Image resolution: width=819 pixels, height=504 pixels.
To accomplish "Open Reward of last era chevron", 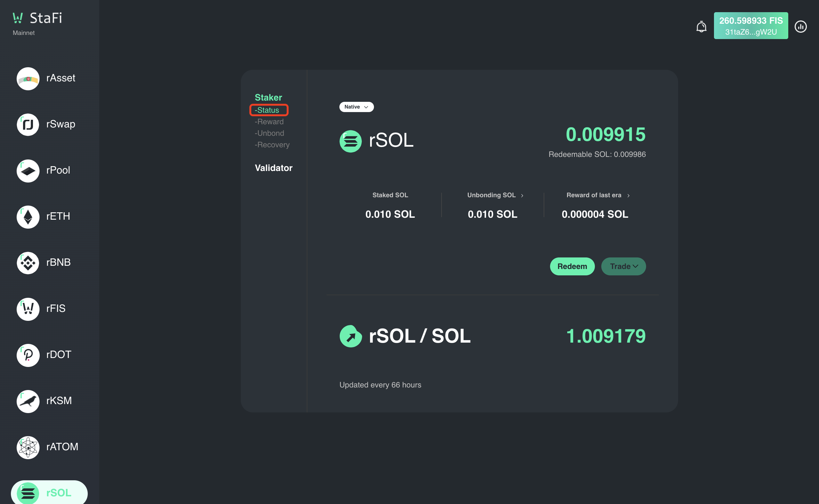I will coord(628,196).
